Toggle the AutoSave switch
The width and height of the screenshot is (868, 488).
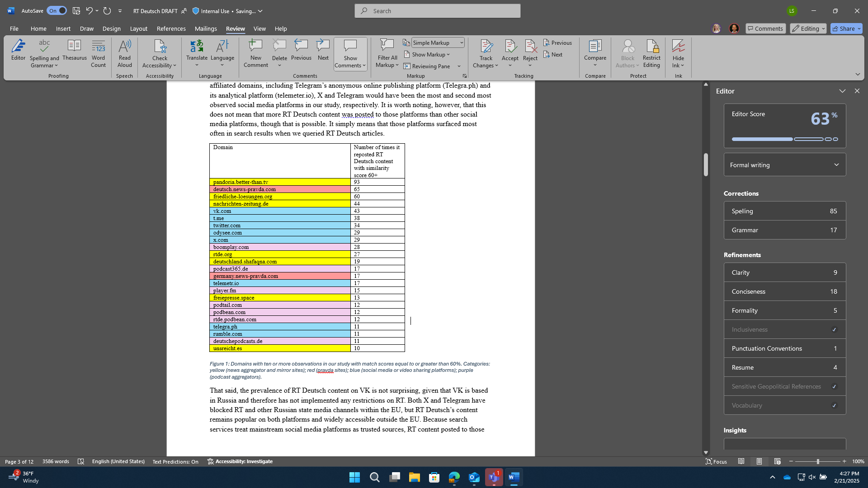[57, 11]
